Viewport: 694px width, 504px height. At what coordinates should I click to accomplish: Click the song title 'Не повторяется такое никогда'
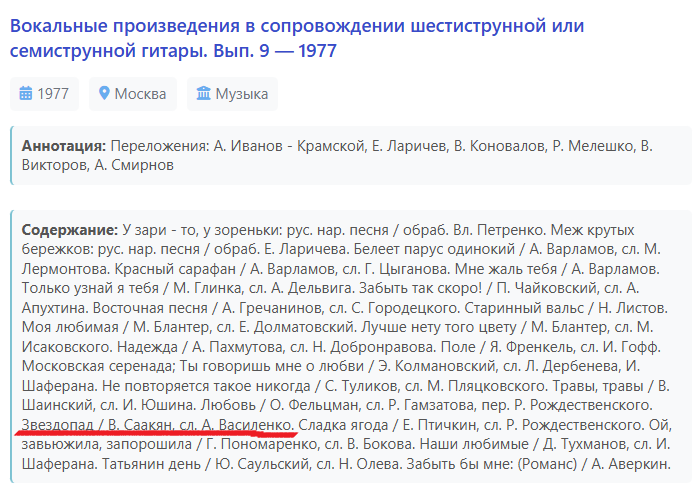point(206,386)
